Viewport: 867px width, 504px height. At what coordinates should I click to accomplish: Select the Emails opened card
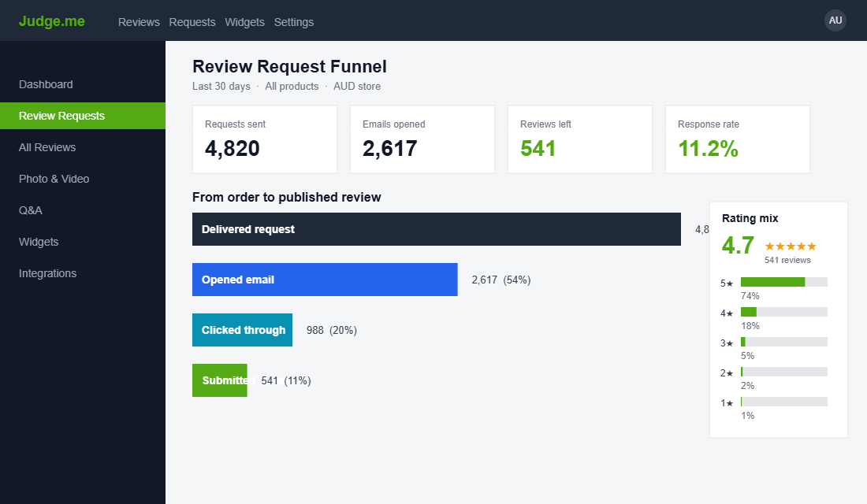422,139
